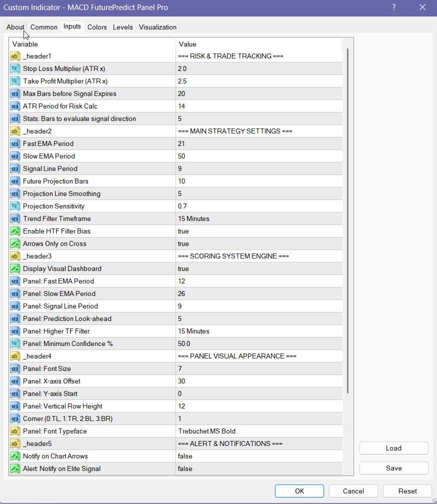Click the string icon for Panel: Font Typeface
This screenshot has height=504, width=437.
click(x=15, y=431)
